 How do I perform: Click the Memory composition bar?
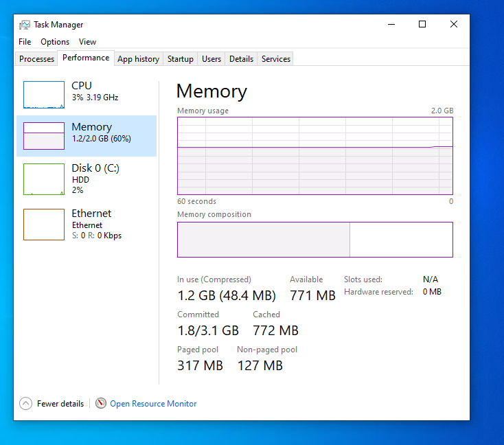pyautogui.click(x=314, y=240)
